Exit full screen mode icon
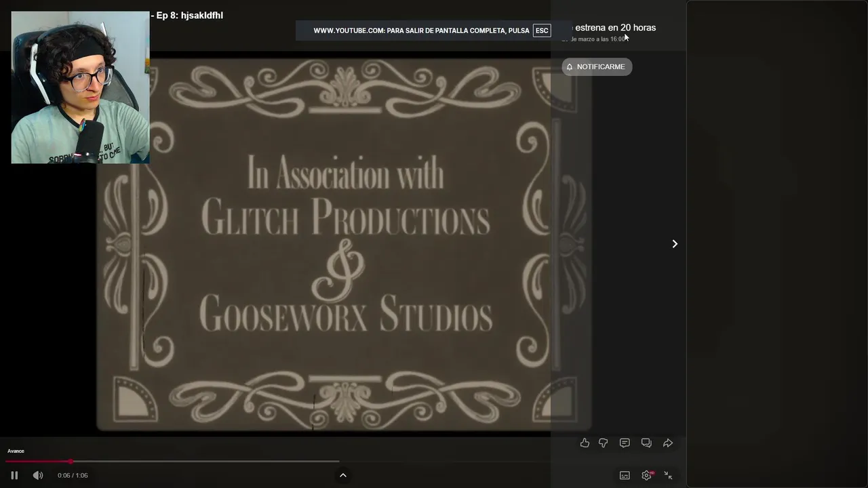868x488 pixels. (x=668, y=475)
